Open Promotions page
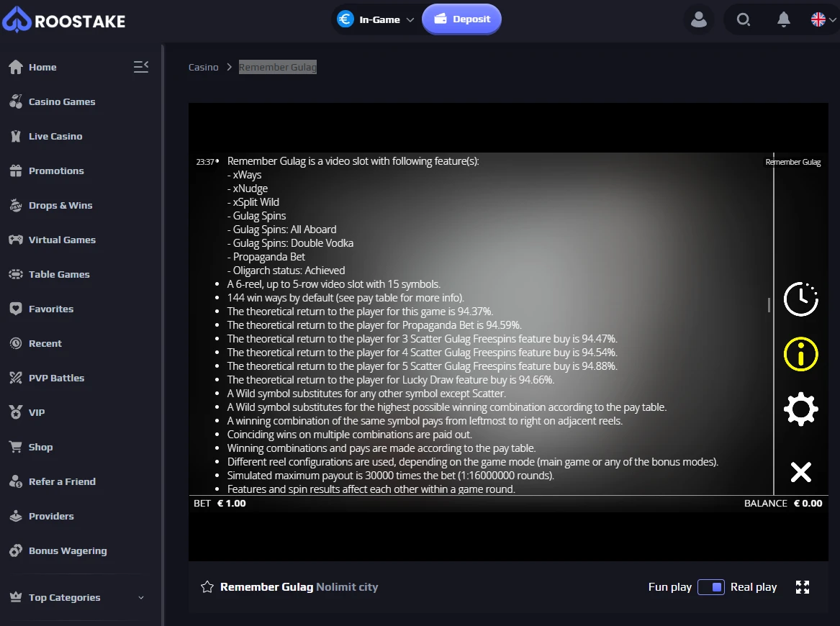840x626 pixels. [x=56, y=171]
